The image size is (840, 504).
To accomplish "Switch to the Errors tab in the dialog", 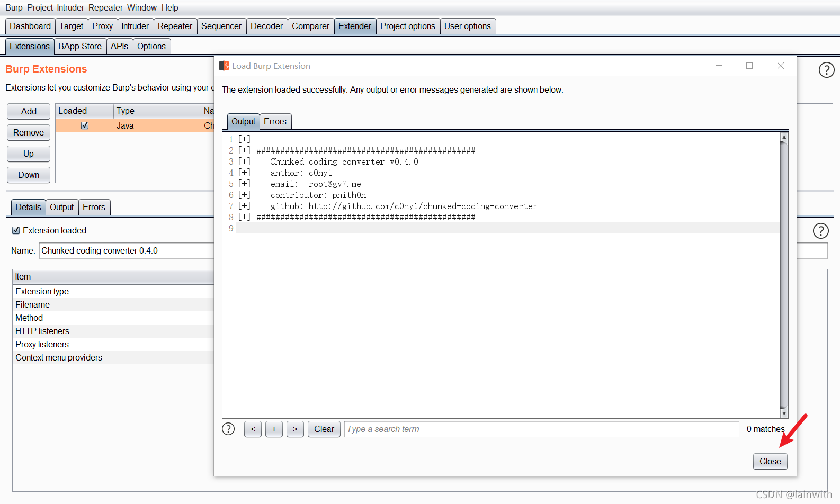I will pos(275,122).
